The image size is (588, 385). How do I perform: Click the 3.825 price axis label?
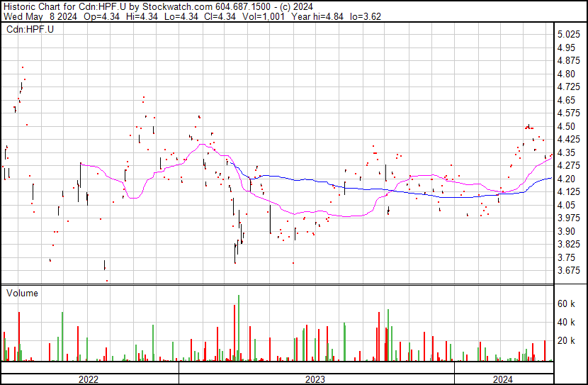(x=569, y=245)
